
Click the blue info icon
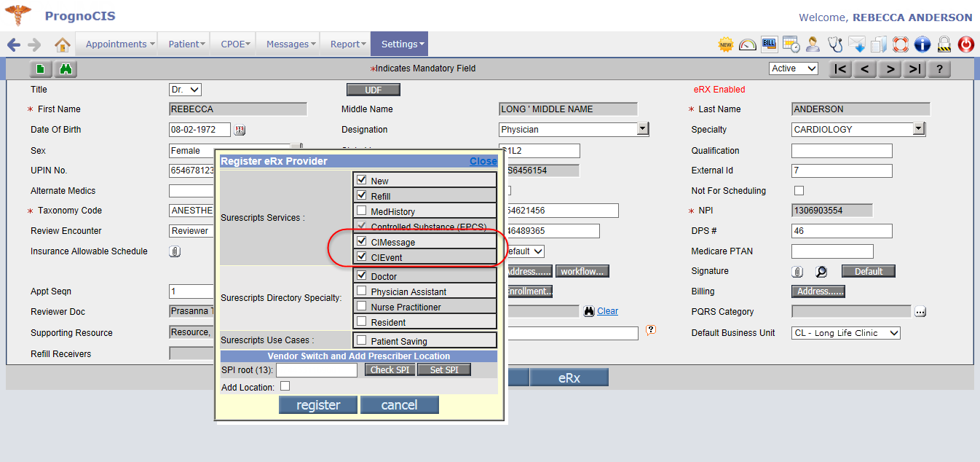[x=922, y=44]
